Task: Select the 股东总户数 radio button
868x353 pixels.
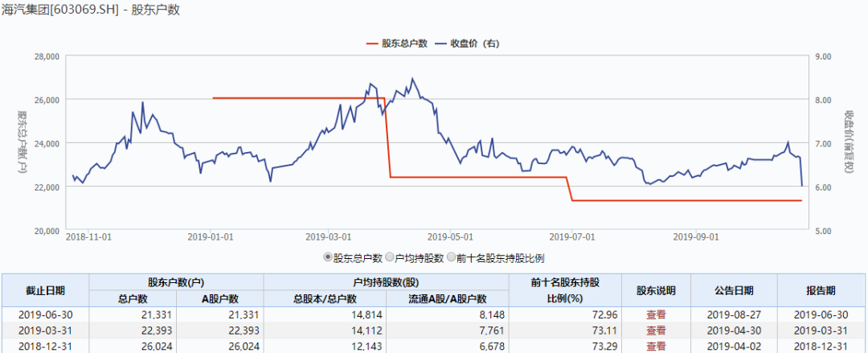Action: (x=328, y=257)
